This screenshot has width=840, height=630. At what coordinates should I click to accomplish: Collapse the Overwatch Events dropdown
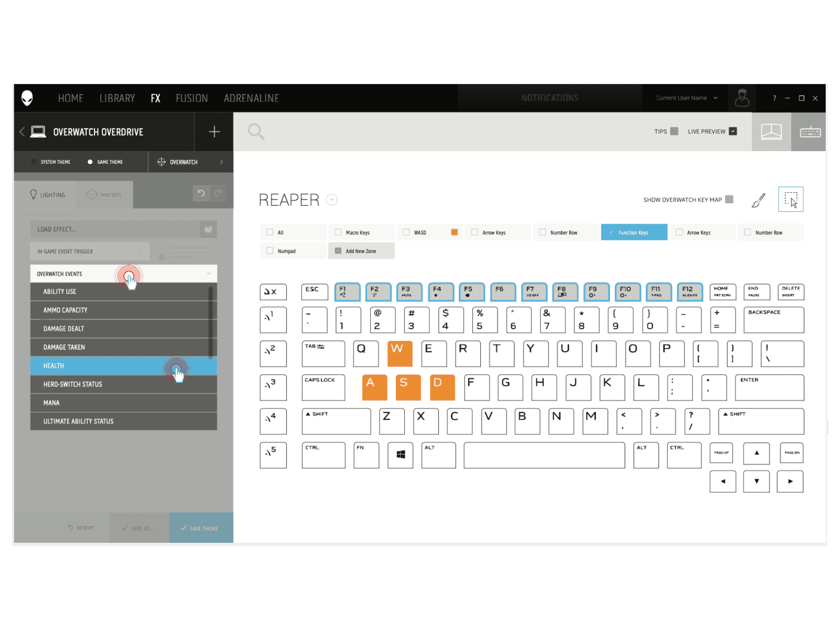(x=209, y=274)
